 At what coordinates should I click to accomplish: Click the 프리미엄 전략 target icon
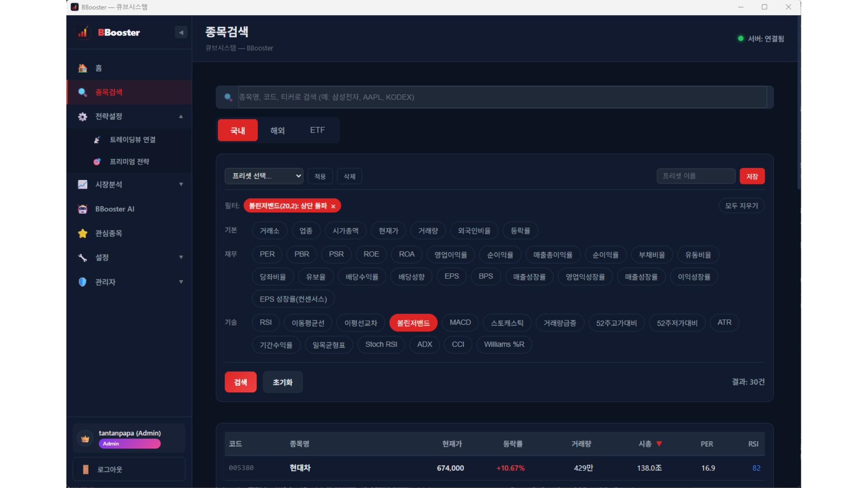97,162
